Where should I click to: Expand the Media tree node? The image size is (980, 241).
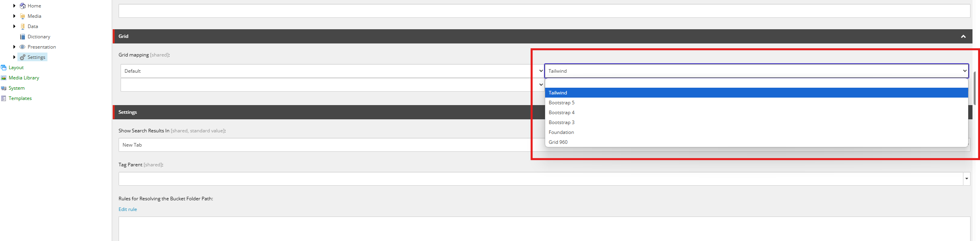[14, 16]
